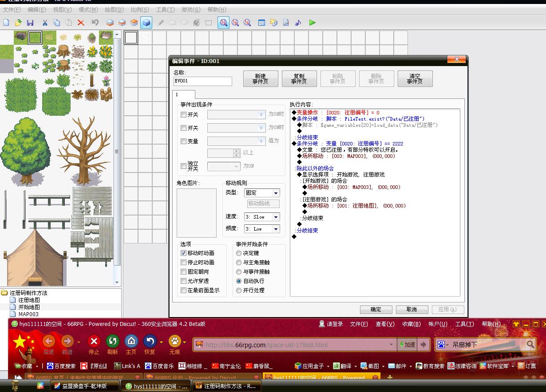Click the Undo arrow icon
This screenshot has height=392, width=546.
pyautogui.click(x=95, y=23)
